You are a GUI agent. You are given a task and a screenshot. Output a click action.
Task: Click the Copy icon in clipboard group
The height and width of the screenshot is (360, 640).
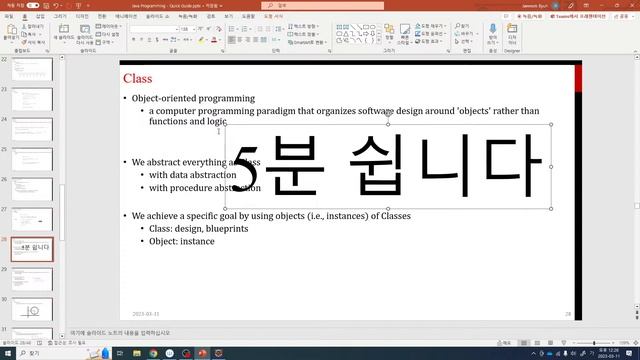[24, 34]
